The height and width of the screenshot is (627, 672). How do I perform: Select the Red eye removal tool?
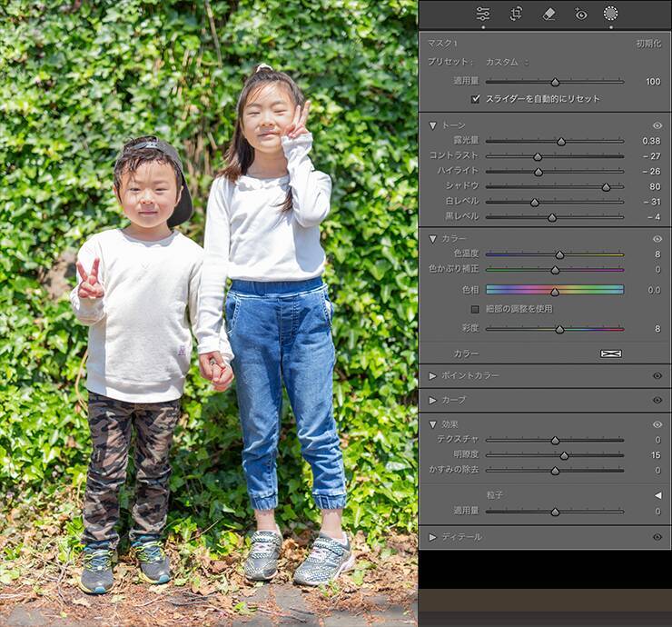click(x=580, y=15)
